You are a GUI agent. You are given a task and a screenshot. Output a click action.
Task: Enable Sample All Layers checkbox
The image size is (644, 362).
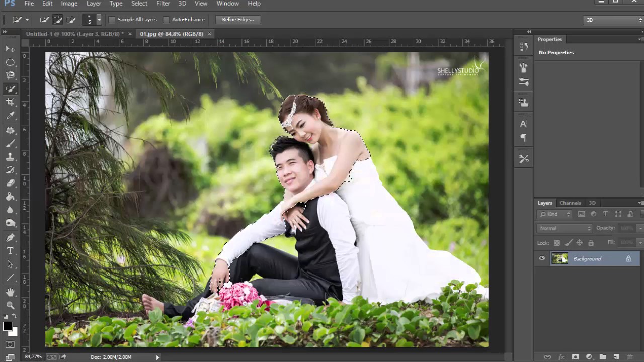[x=112, y=20]
